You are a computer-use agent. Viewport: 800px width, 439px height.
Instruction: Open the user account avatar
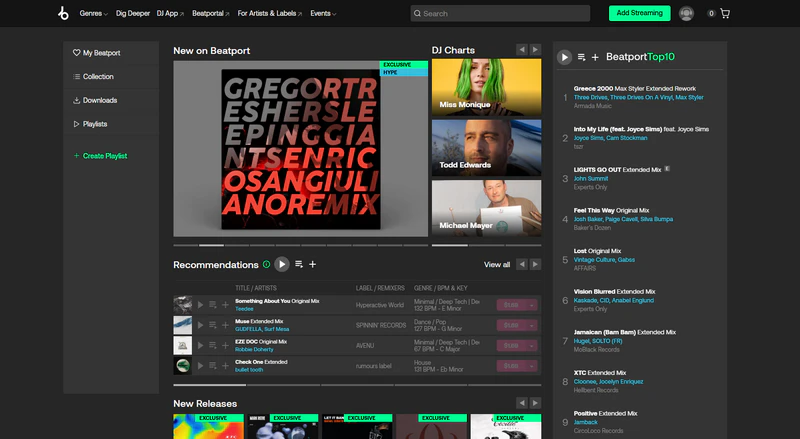click(686, 13)
